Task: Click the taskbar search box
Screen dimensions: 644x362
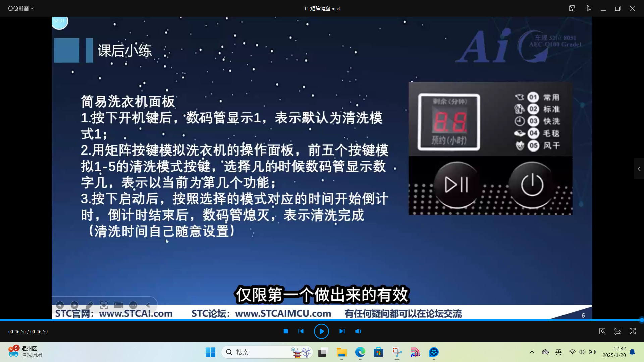Action: pyautogui.click(x=267, y=352)
